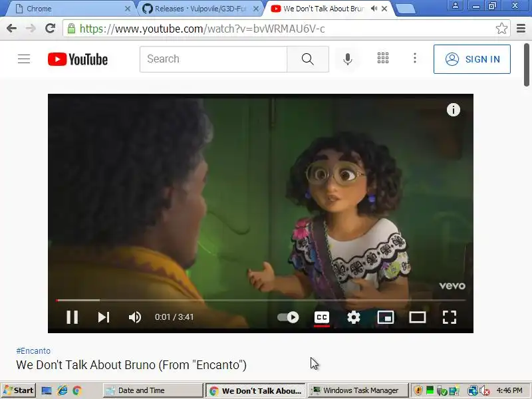Toggle the autoplay switch

pyautogui.click(x=288, y=317)
